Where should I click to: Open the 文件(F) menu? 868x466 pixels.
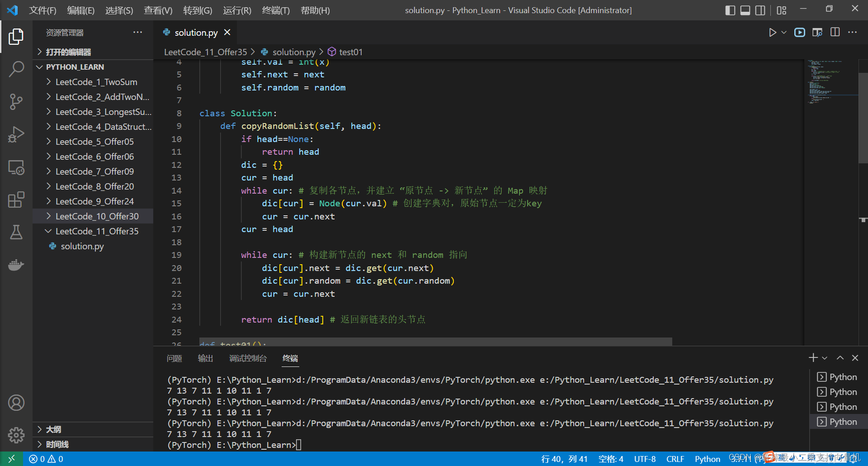(x=43, y=10)
